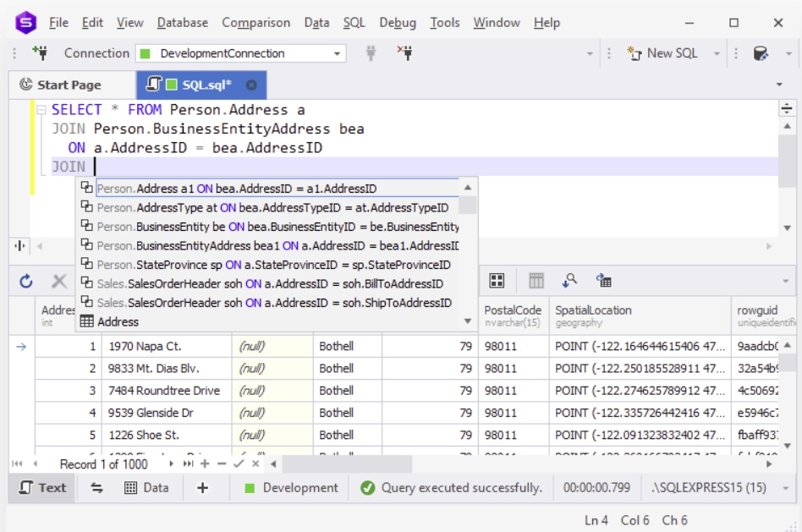The width and height of the screenshot is (802, 532).
Task: Click the card view icon in grid toolbar
Action: (497, 281)
